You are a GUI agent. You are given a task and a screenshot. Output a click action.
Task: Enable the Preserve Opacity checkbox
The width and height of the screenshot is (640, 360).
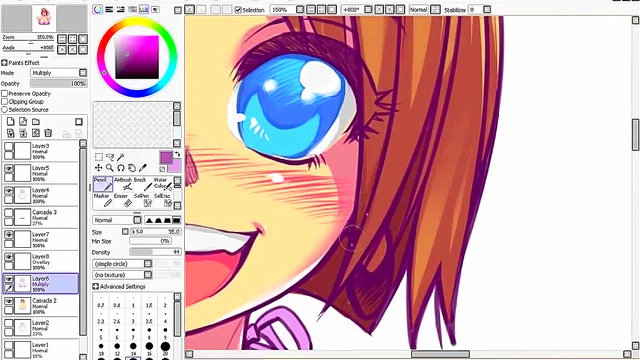point(5,93)
